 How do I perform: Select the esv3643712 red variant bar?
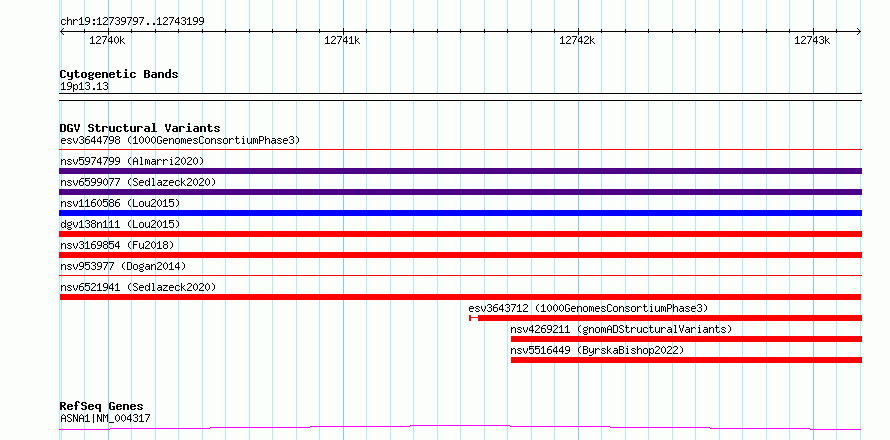(x=665, y=318)
